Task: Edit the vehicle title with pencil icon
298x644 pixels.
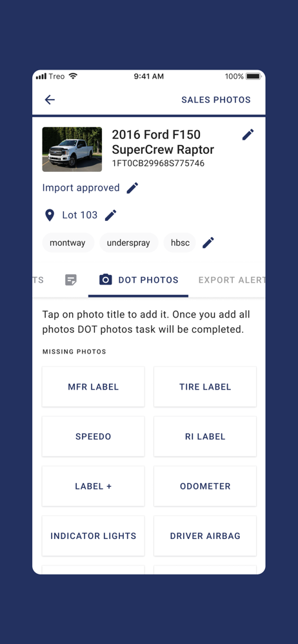Action: coord(248,135)
